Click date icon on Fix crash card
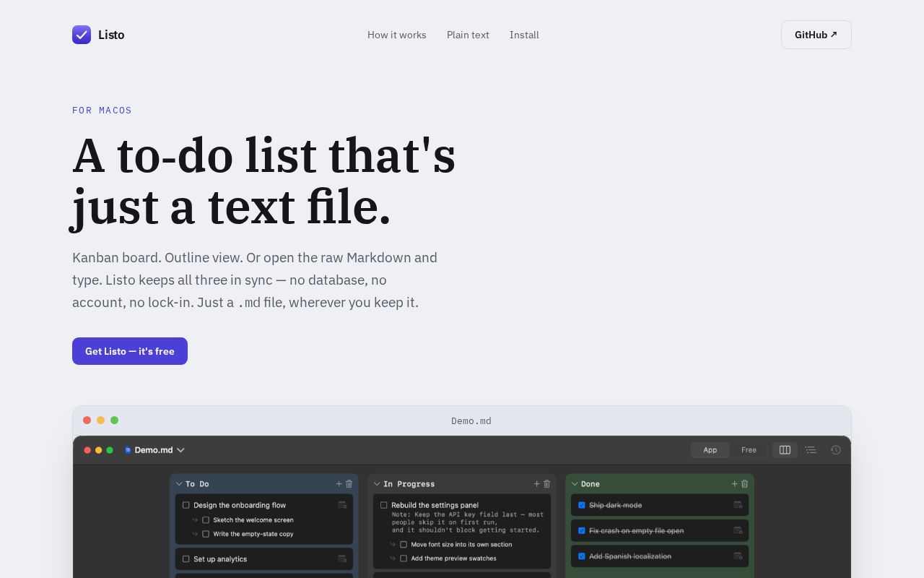The image size is (924, 578). pos(738,530)
